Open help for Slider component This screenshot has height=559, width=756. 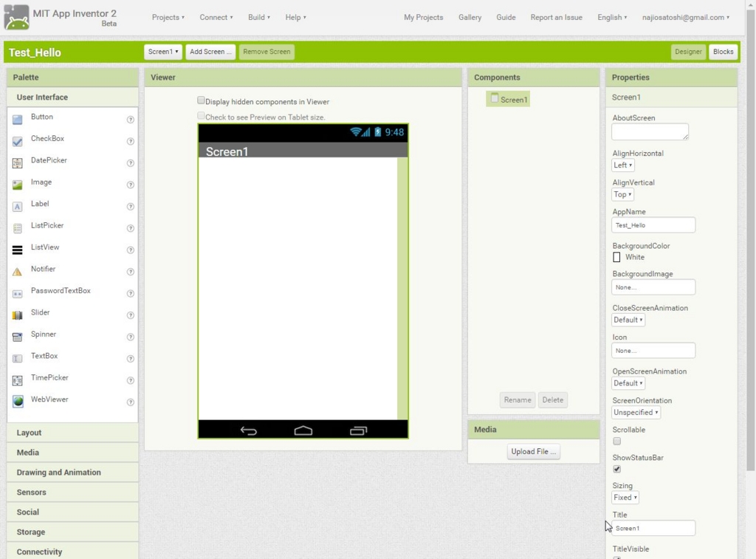point(130,315)
